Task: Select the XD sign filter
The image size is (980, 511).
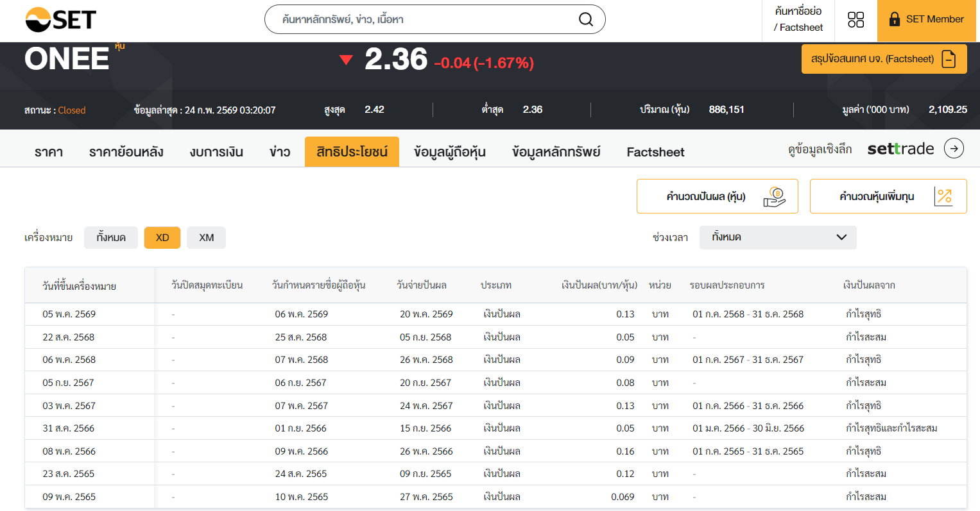Action: click(162, 237)
